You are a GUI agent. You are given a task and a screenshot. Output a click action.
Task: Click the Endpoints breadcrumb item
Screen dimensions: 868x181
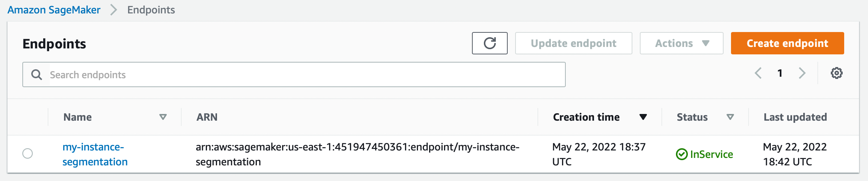[151, 10]
